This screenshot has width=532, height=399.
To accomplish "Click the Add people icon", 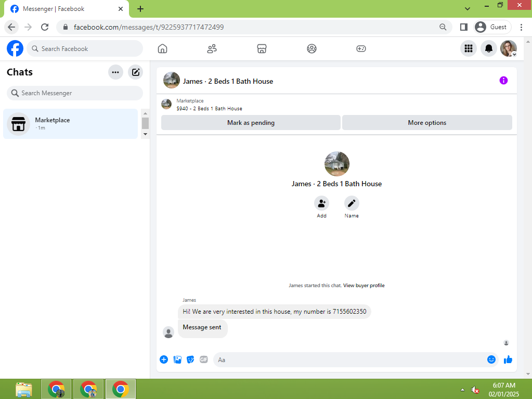I will 321,203.
